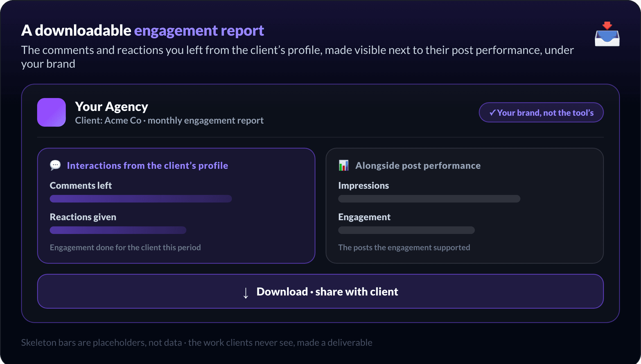Click the purple Your Agency logo square
This screenshot has width=641, height=364.
51,112
